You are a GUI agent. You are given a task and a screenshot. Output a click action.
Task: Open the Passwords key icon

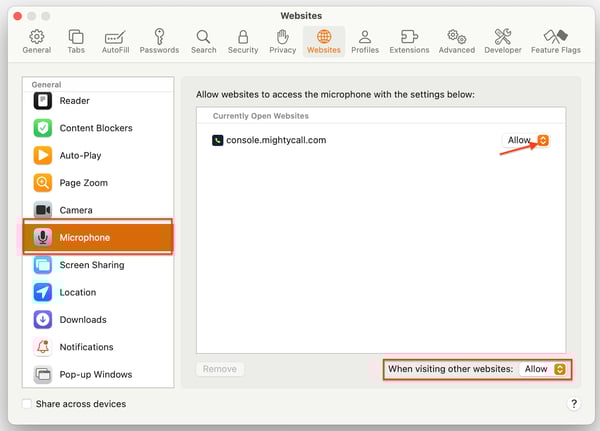coord(160,37)
